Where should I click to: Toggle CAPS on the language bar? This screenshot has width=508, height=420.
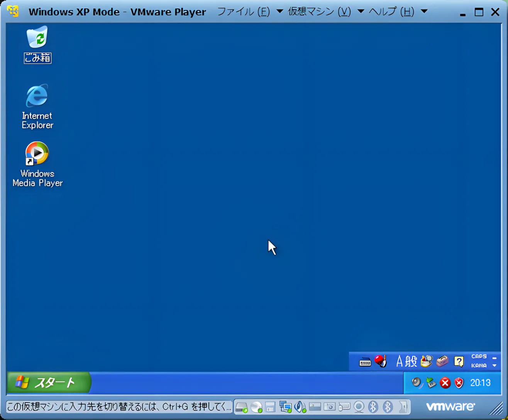point(479,356)
